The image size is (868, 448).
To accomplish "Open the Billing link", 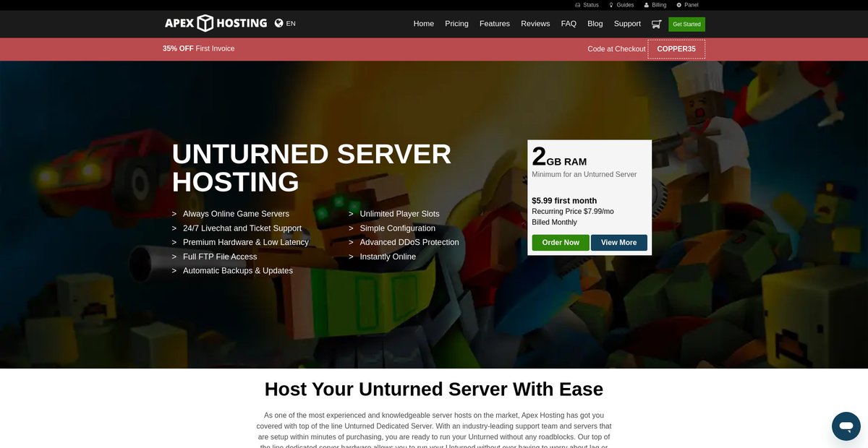I will 659,5.
